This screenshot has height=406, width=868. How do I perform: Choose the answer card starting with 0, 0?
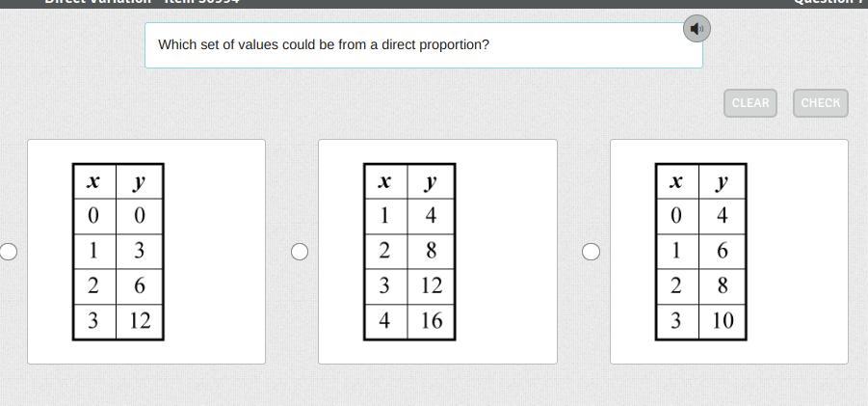(x=146, y=252)
